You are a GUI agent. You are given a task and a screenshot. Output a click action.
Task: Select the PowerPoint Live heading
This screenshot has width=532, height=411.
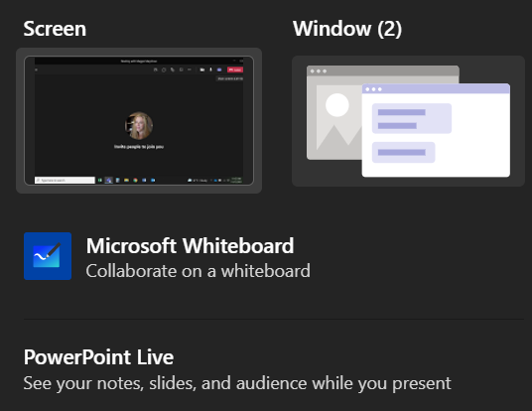[98, 357]
